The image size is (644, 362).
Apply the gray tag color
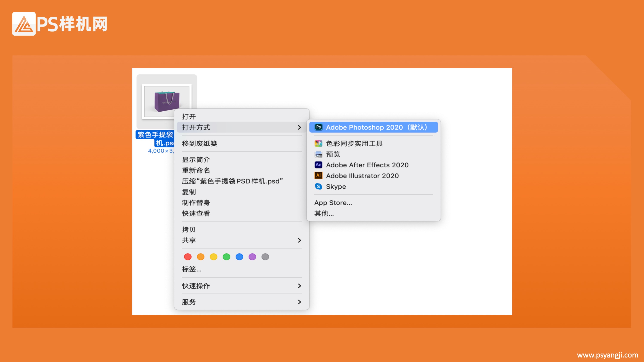pos(265,257)
